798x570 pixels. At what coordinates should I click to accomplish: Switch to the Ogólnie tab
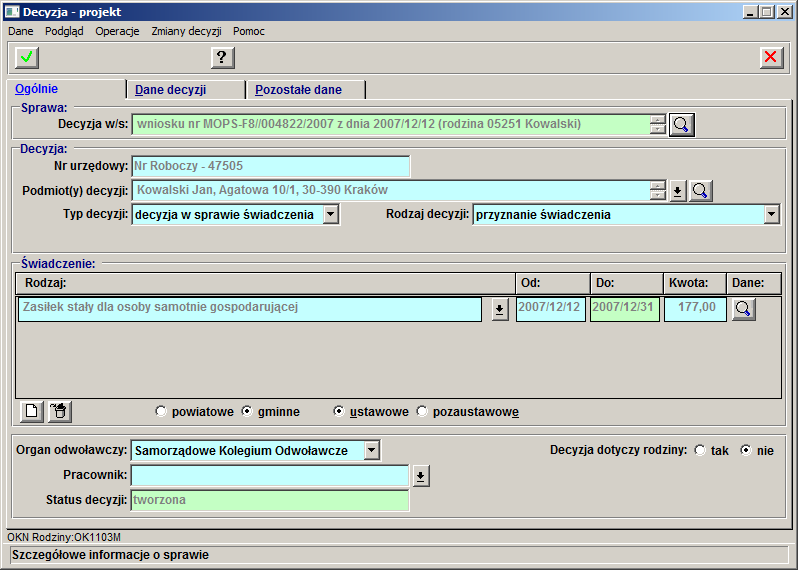pos(66,89)
